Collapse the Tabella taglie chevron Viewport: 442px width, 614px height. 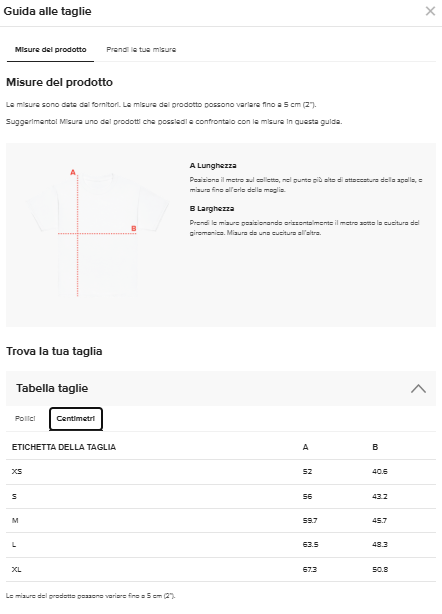(x=418, y=388)
